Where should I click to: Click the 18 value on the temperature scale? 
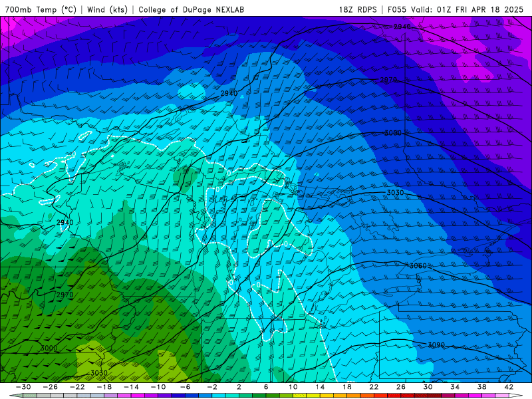pyautogui.click(x=346, y=387)
